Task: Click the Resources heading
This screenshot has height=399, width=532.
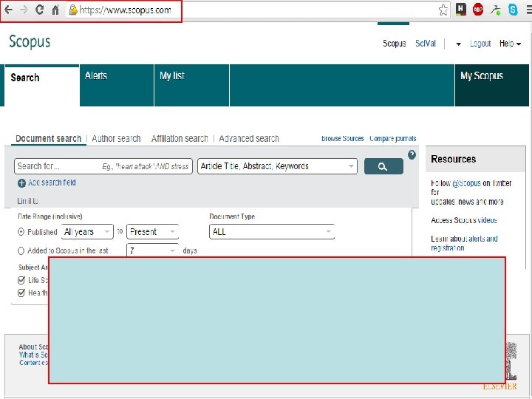Action: tap(453, 159)
